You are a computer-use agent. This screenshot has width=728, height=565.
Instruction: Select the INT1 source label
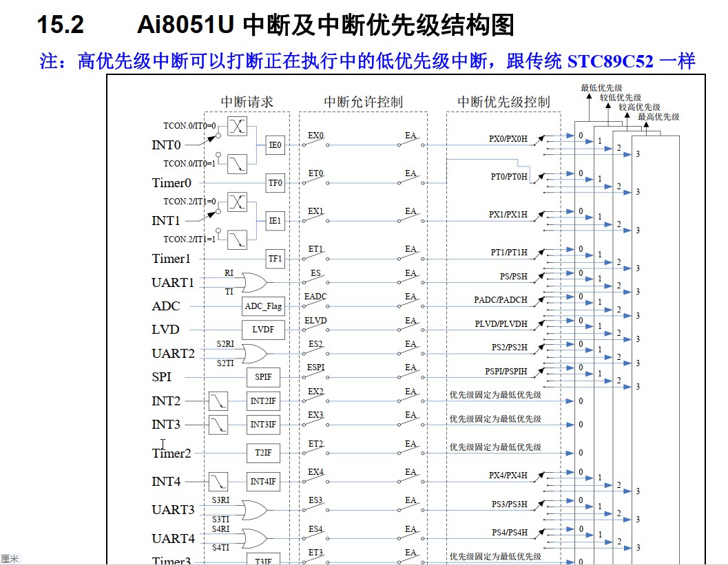[x=166, y=221]
